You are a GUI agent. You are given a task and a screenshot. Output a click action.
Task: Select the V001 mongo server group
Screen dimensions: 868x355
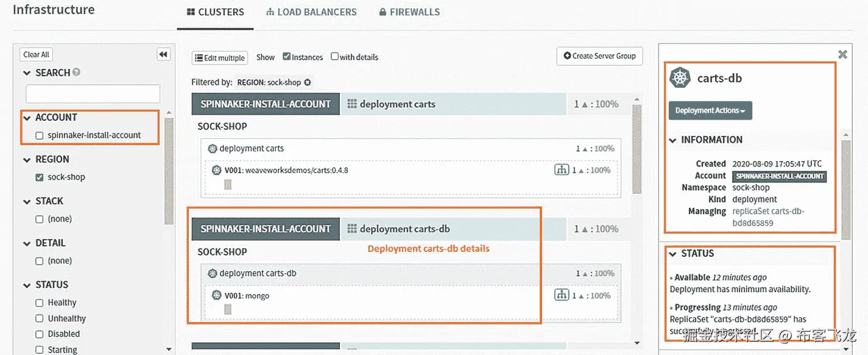pos(411,302)
